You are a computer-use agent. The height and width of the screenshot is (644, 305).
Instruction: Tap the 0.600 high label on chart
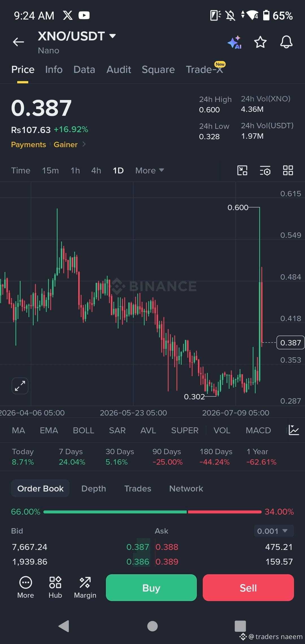(238, 208)
